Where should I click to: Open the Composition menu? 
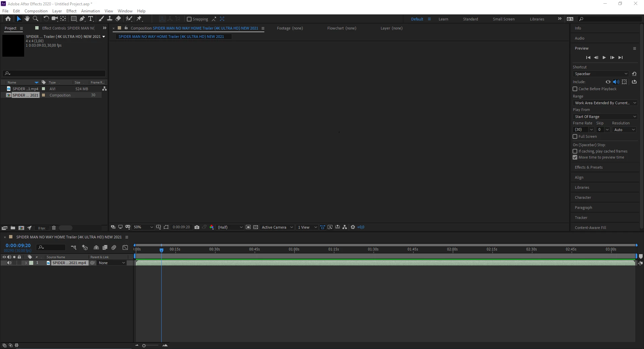tap(36, 11)
